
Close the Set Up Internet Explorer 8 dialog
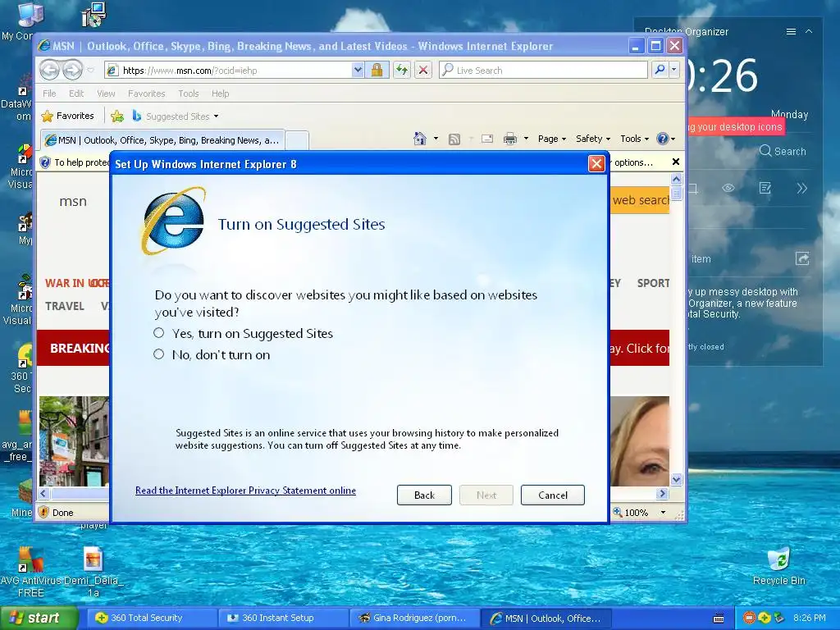tap(596, 163)
